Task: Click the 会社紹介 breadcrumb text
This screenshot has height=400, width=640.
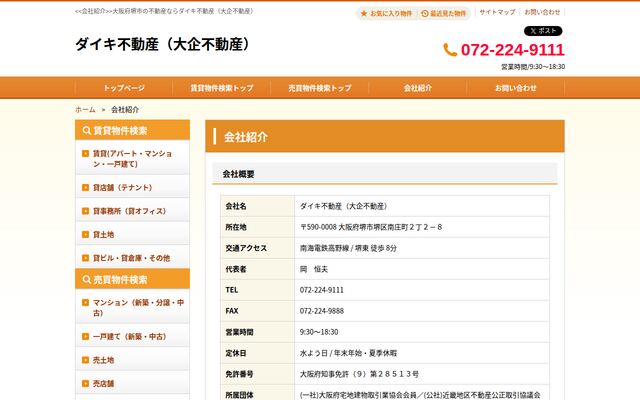Action: pos(125,109)
